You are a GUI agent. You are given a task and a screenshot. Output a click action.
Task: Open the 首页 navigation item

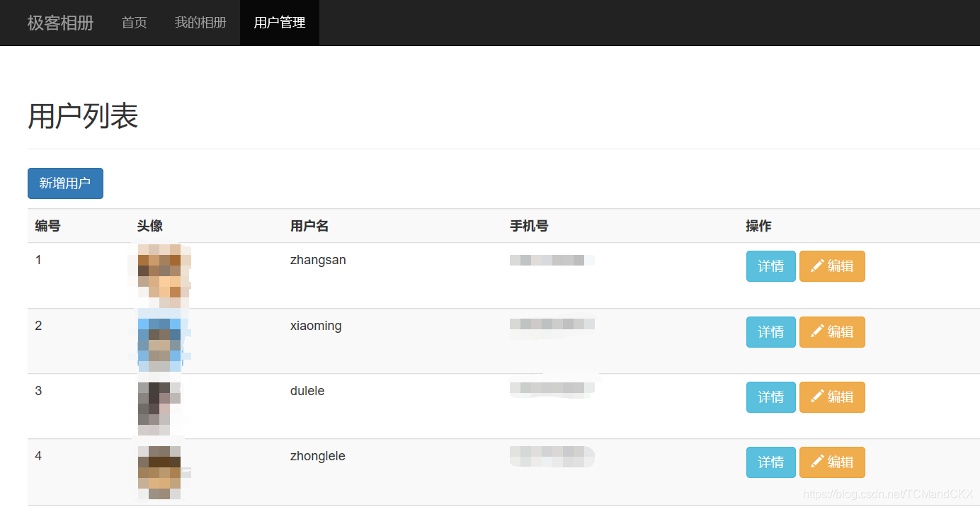coord(135,23)
